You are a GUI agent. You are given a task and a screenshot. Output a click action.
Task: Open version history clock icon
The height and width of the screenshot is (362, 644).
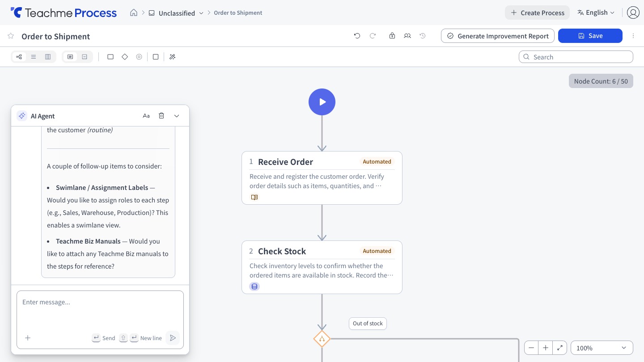[423, 36]
